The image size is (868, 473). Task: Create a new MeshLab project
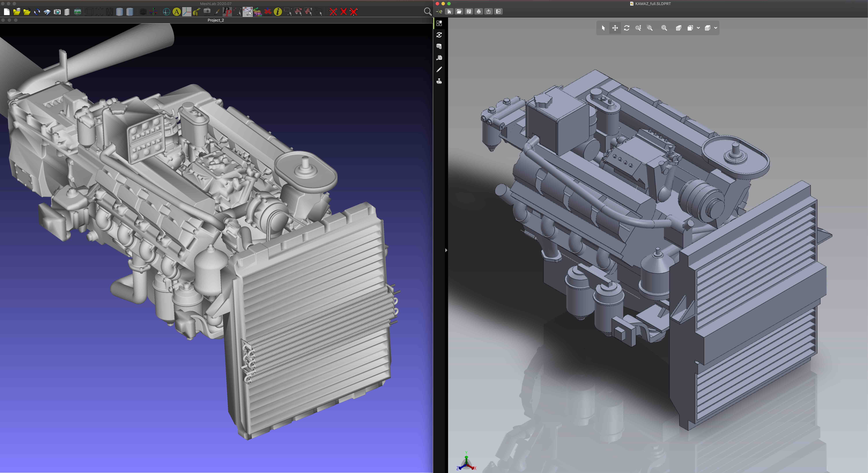[x=7, y=12]
